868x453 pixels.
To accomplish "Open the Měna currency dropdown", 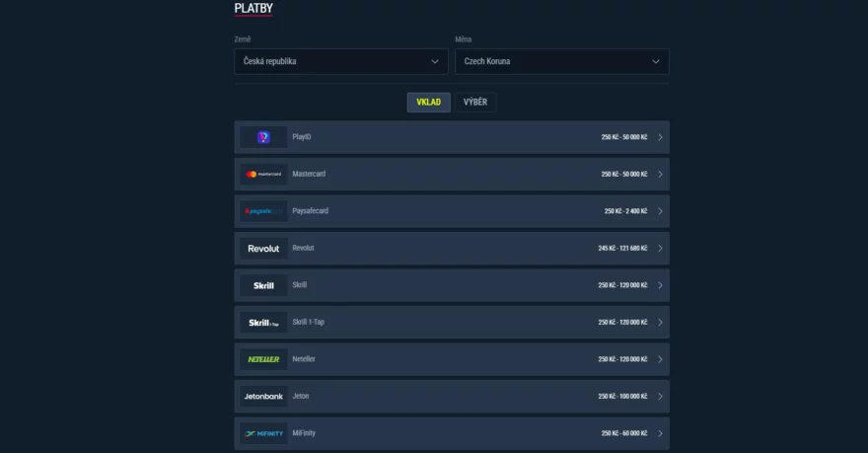I will pyautogui.click(x=560, y=61).
